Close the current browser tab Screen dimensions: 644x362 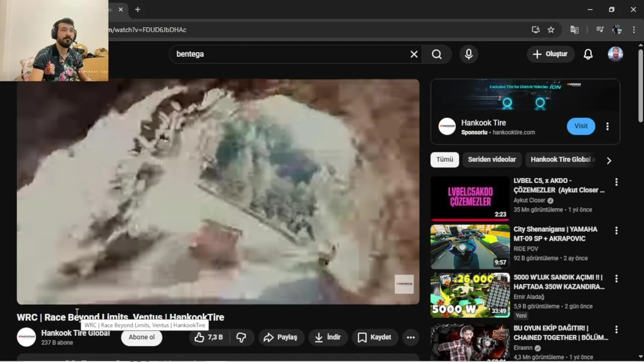tap(121, 10)
